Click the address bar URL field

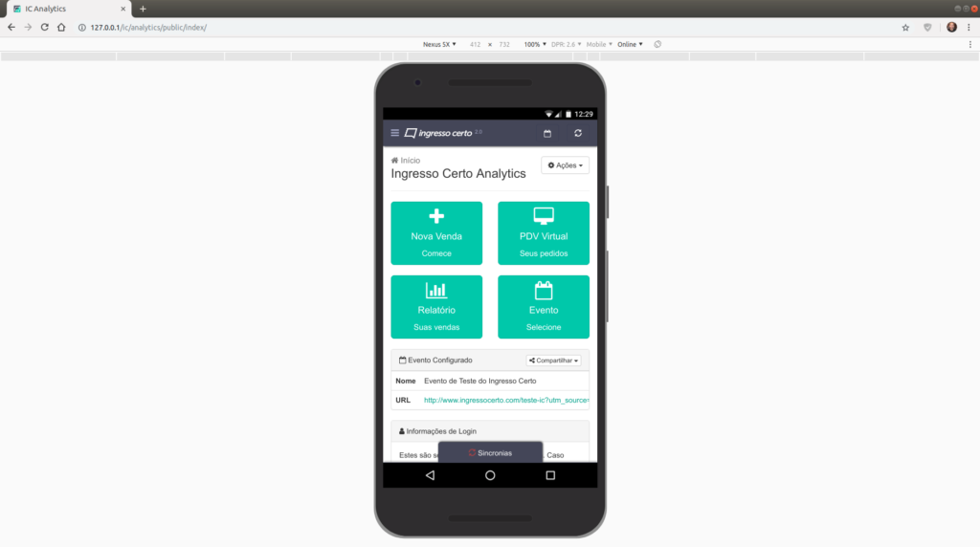487,28
